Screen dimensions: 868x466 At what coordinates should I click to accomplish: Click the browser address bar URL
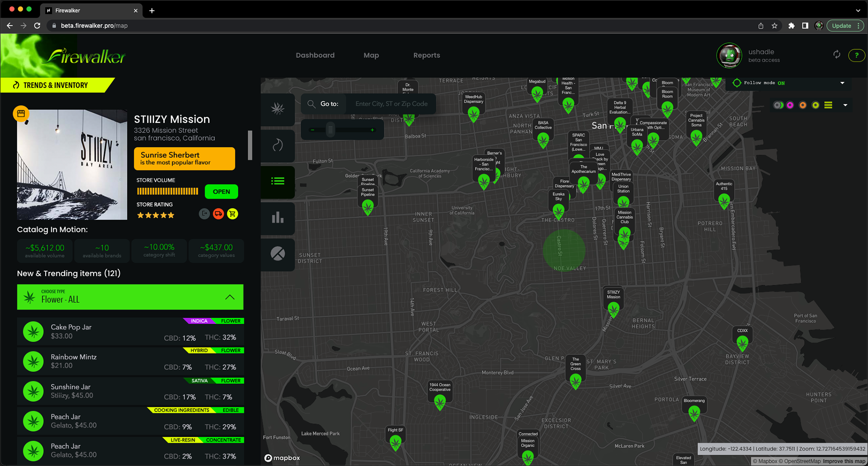pos(94,26)
